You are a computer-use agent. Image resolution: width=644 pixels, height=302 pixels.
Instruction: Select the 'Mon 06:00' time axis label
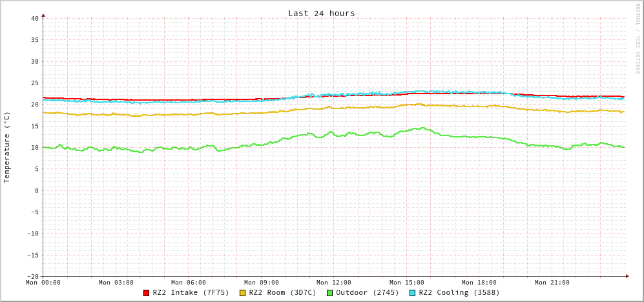pos(189,283)
